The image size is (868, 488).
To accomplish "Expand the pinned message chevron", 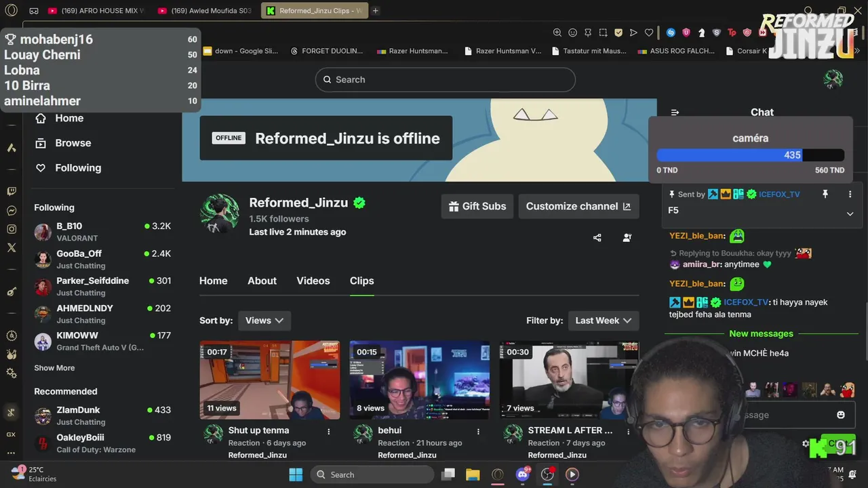I will click(850, 213).
